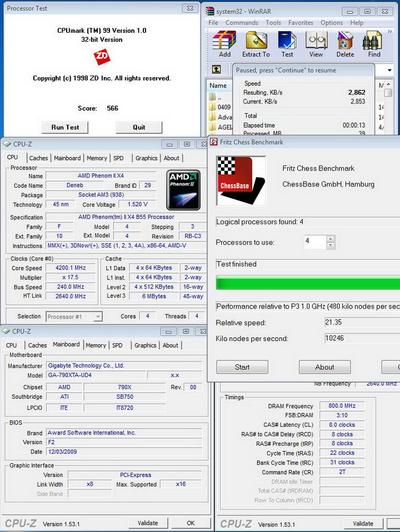Open the File menu in WinRAR
This screenshot has width=400, height=532.
(213, 23)
